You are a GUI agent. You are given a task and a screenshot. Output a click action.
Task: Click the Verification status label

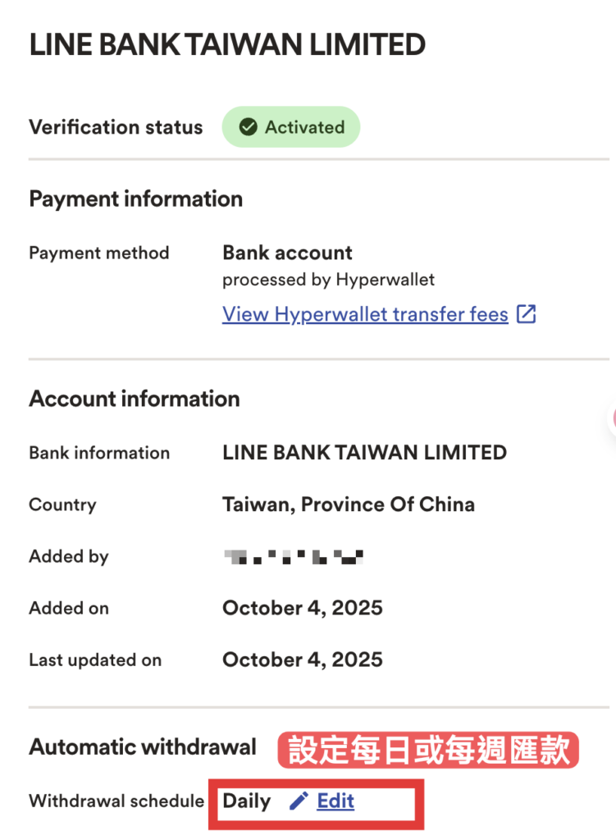tap(116, 127)
